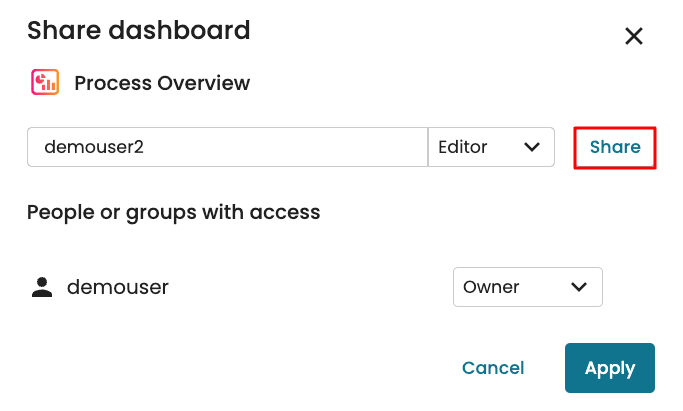Click the X icon at top right
The height and width of the screenshot is (411, 683).
tap(633, 37)
